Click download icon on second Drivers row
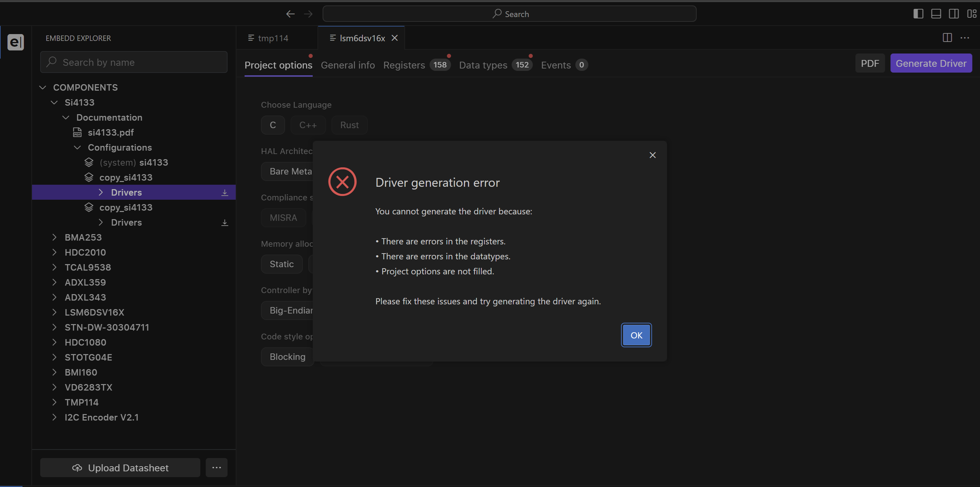 [x=224, y=223]
